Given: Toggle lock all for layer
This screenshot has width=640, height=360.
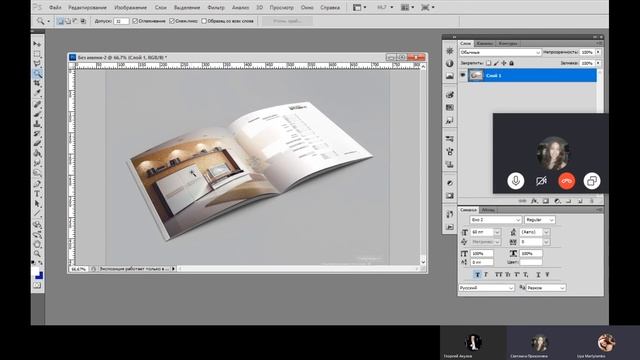Looking at the screenshot, I should coord(511,63).
